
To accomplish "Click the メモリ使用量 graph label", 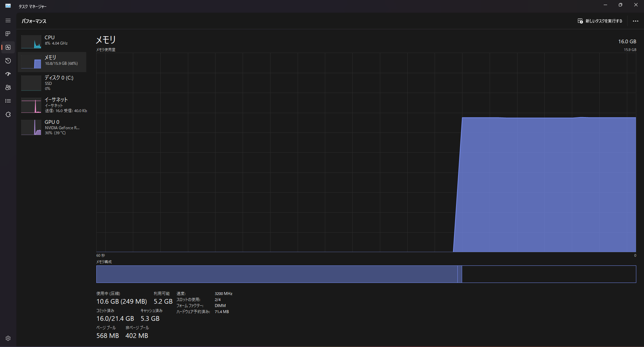I will pyautogui.click(x=106, y=50).
